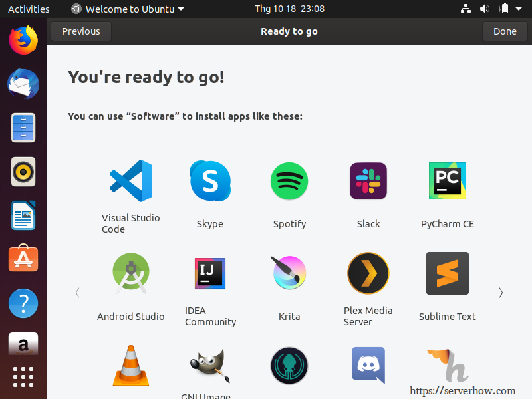Launch Firefox from the dock
This screenshot has width=532, height=399.
pyautogui.click(x=23, y=40)
